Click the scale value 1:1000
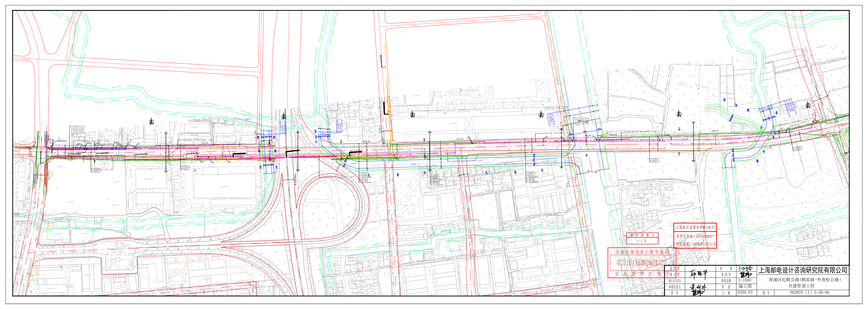The width and height of the screenshot is (868, 309). point(745,280)
